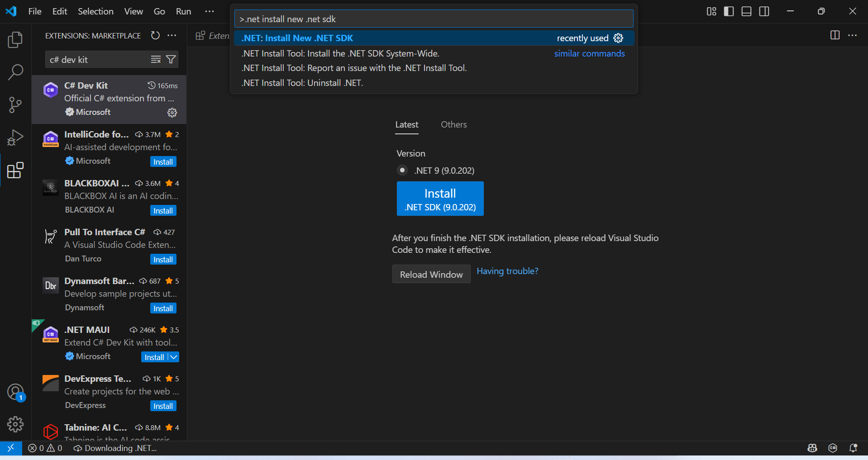Toggle the bottom Panel visibility

tap(747, 11)
